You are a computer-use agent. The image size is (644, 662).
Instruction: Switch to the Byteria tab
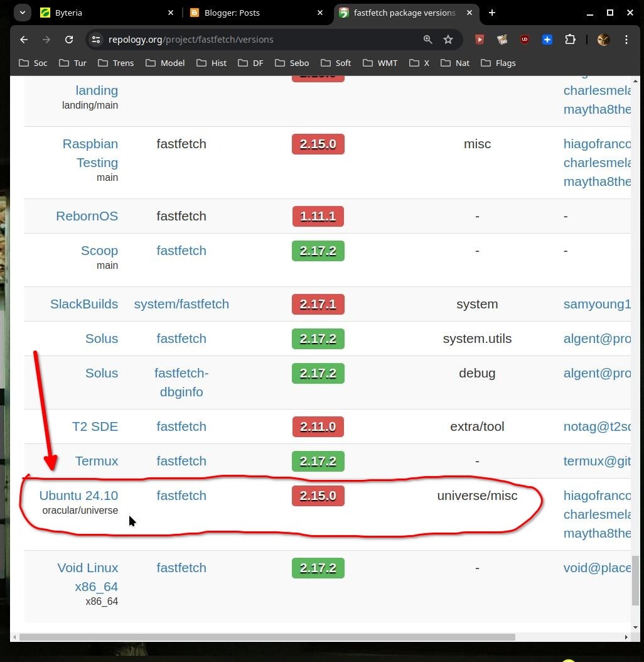pos(105,13)
